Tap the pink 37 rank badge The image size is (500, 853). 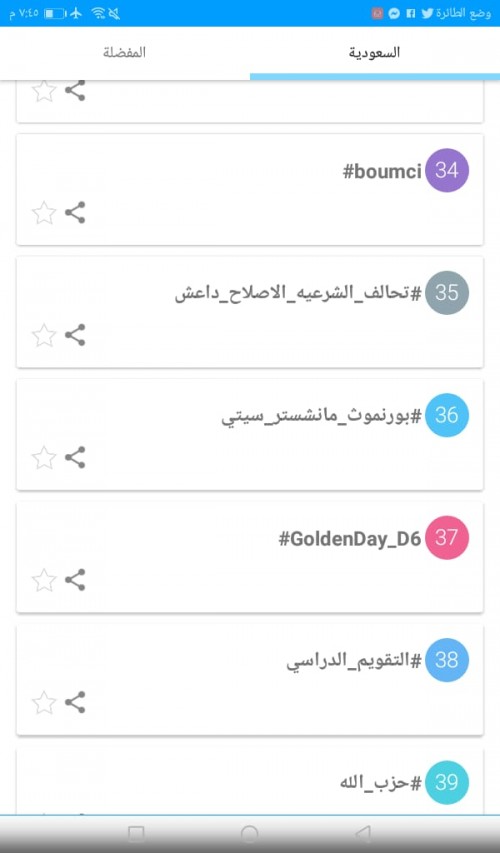pyautogui.click(x=447, y=537)
